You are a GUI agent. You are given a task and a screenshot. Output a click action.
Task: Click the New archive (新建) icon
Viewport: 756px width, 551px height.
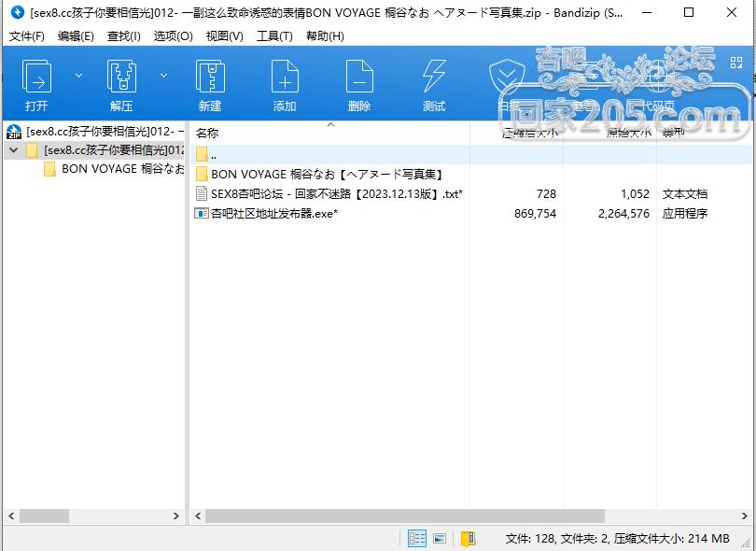(210, 77)
